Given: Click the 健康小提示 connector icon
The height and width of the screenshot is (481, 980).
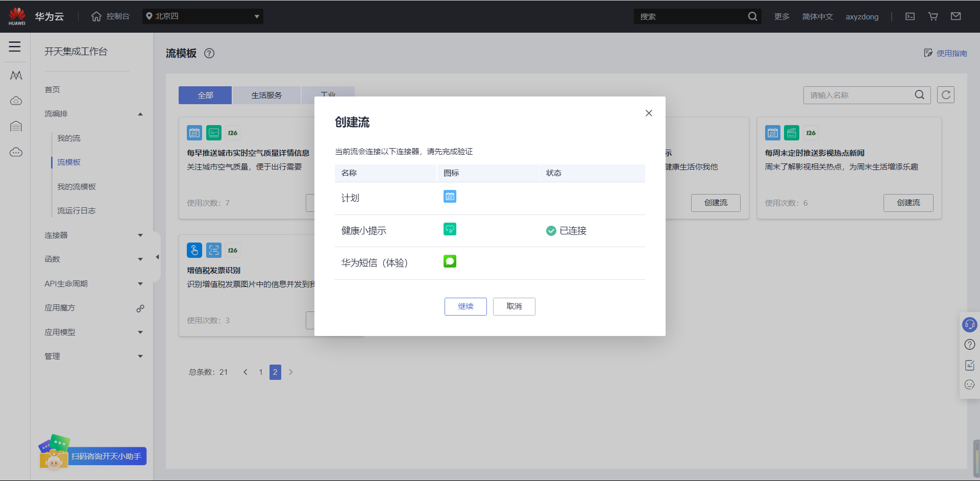Looking at the screenshot, I should pos(450,229).
